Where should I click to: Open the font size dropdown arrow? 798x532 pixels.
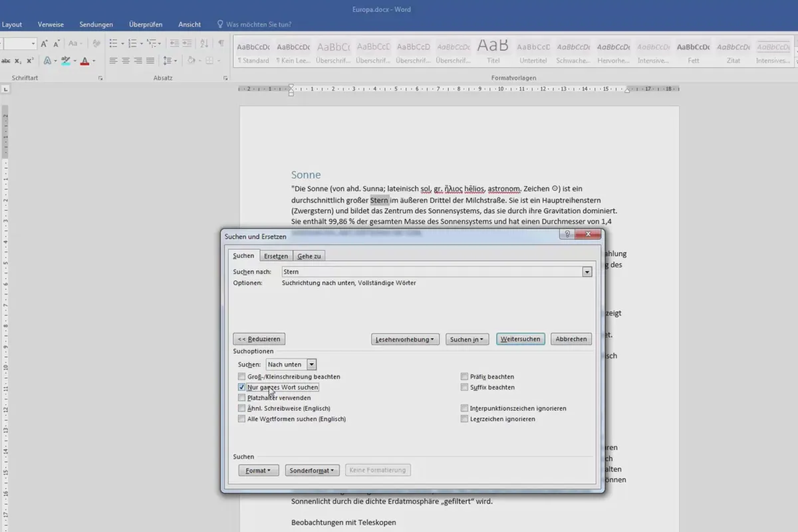[33, 43]
